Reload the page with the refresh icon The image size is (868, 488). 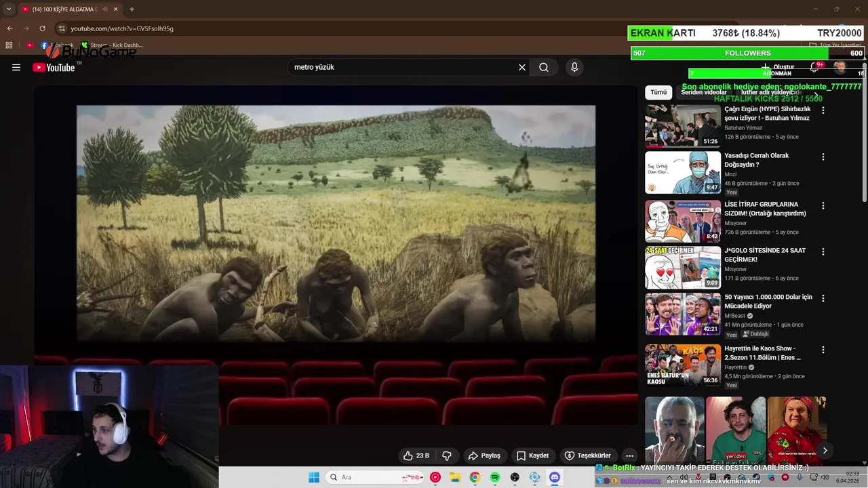(42, 28)
